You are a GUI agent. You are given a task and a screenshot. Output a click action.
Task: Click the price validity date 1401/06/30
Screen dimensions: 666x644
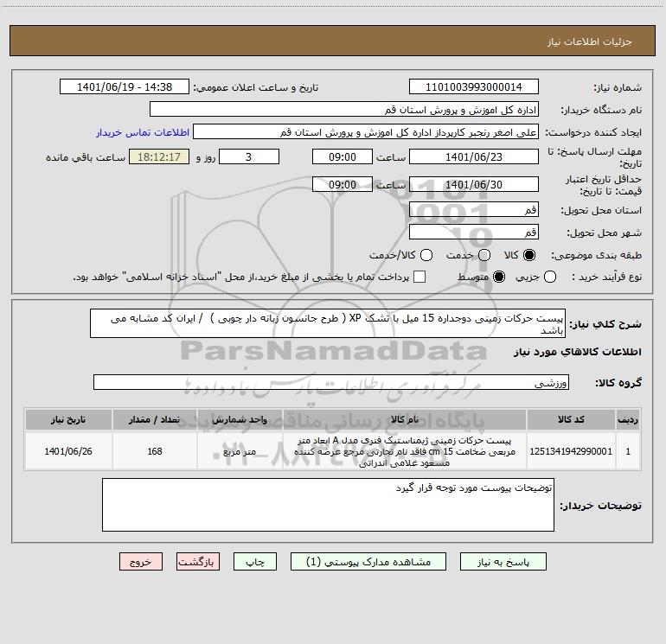pos(474,184)
